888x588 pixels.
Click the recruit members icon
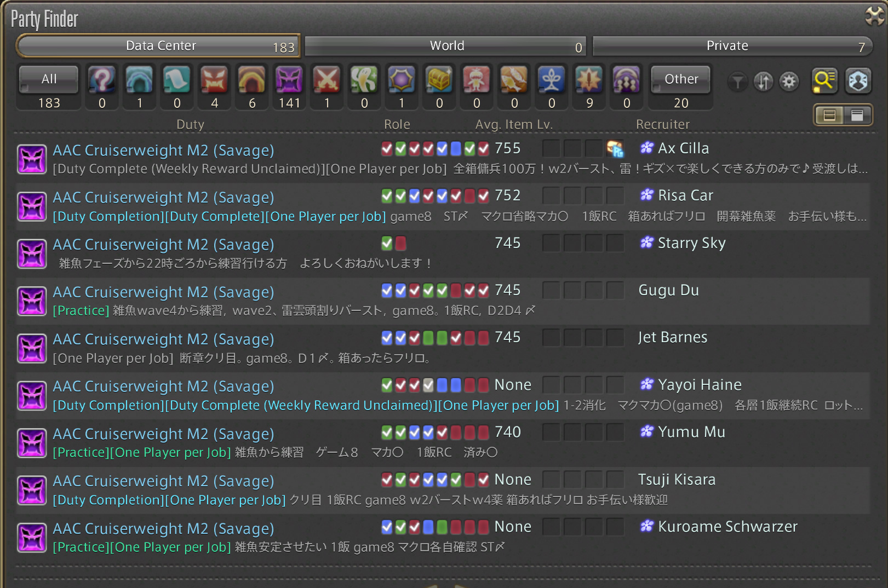(858, 80)
